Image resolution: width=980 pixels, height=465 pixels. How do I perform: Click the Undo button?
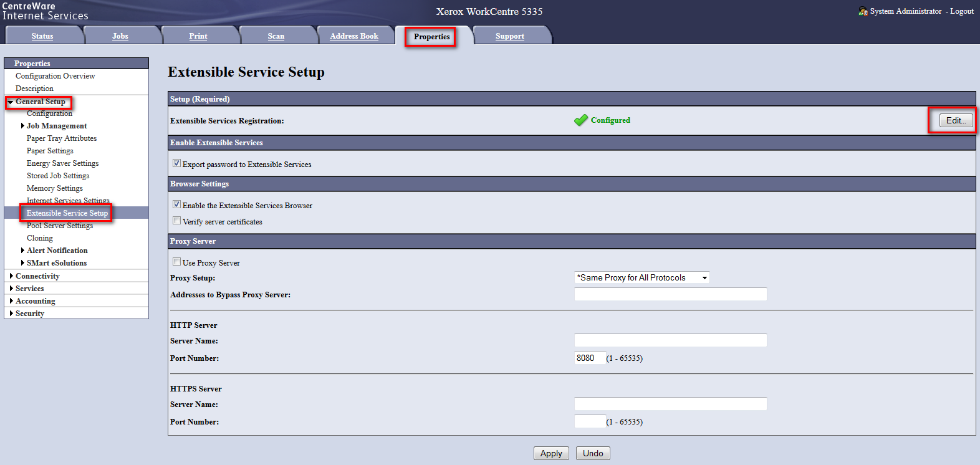pos(592,453)
